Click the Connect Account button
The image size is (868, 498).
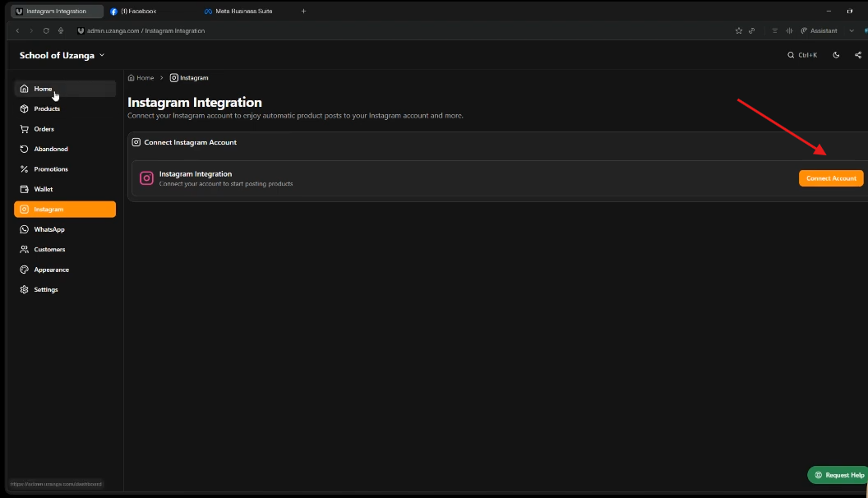click(x=831, y=178)
